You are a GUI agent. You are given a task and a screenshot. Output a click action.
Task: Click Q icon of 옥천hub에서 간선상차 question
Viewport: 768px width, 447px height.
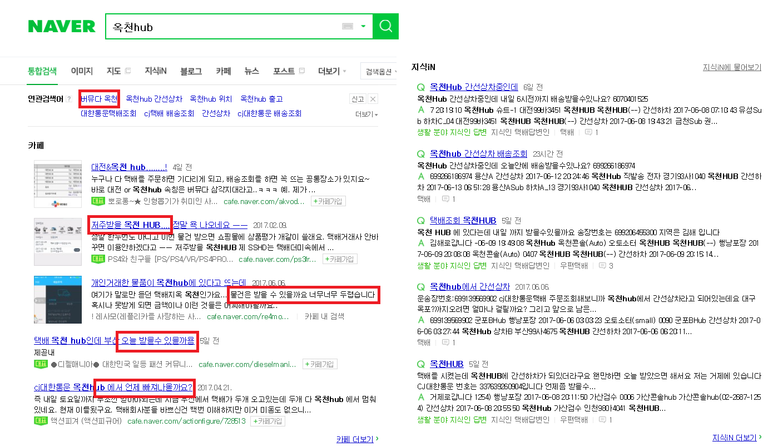pyautogui.click(x=421, y=286)
